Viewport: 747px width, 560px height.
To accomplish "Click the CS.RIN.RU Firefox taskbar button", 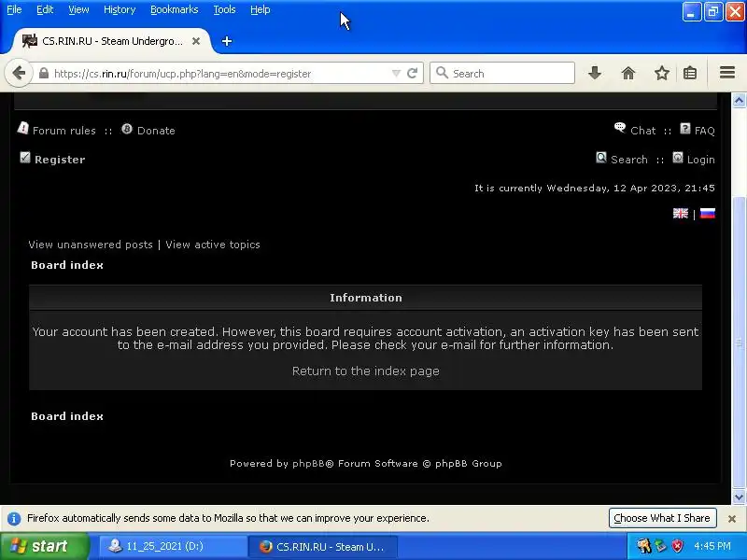I will (x=322, y=547).
